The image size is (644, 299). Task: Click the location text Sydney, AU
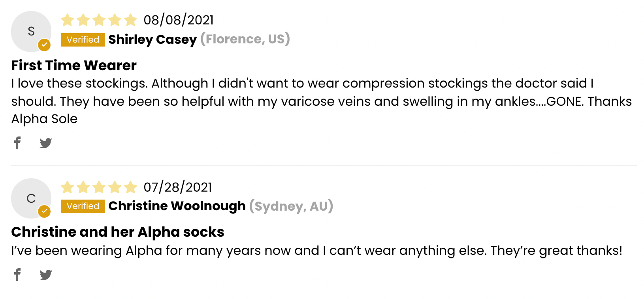pos(291,206)
